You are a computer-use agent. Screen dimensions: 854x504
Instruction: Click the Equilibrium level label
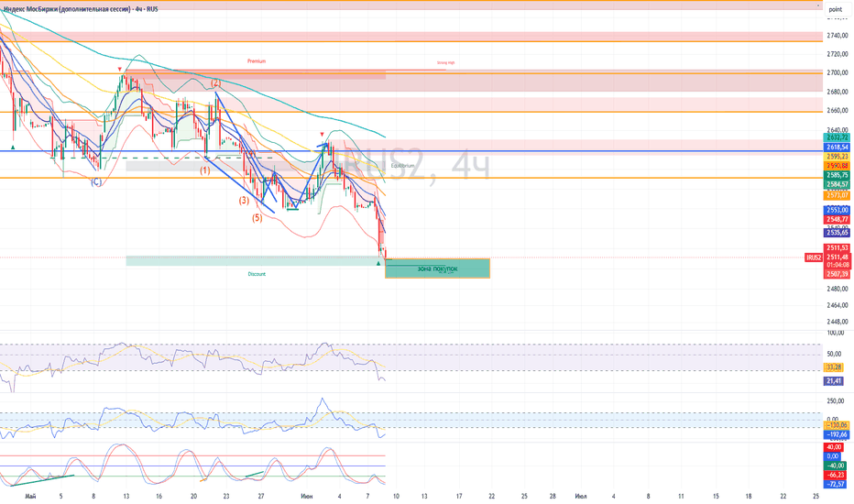point(402,166)
